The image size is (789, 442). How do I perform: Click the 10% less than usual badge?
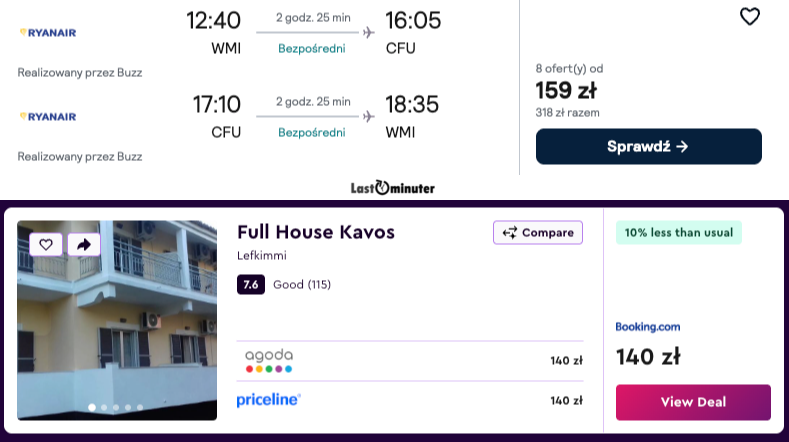coord(678,233)
